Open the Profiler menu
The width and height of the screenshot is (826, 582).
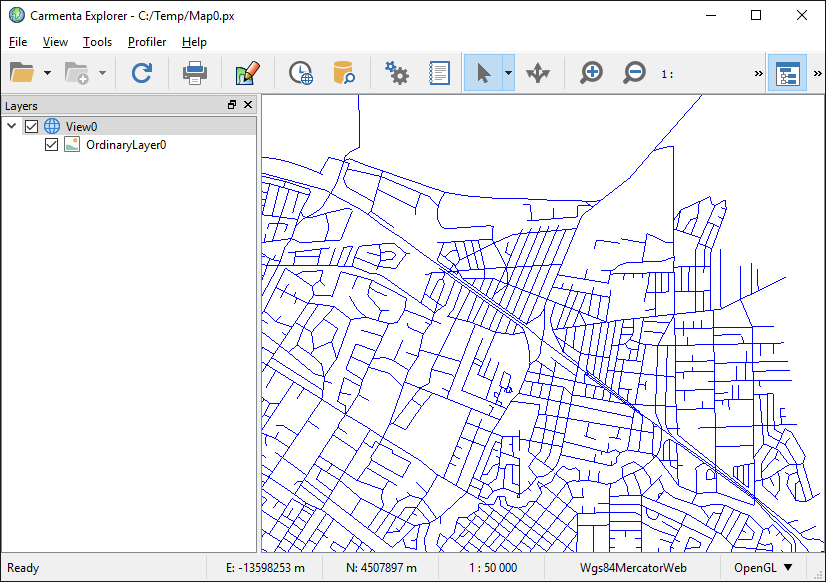tap(147, 42)
